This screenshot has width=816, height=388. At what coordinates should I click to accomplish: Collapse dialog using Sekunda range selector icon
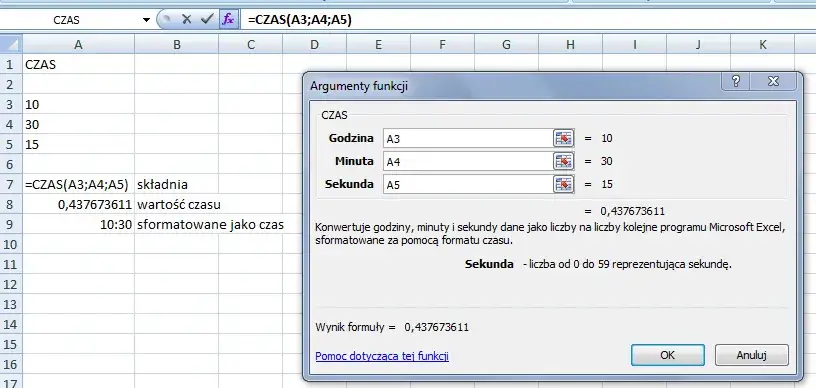tap(563, 184)
